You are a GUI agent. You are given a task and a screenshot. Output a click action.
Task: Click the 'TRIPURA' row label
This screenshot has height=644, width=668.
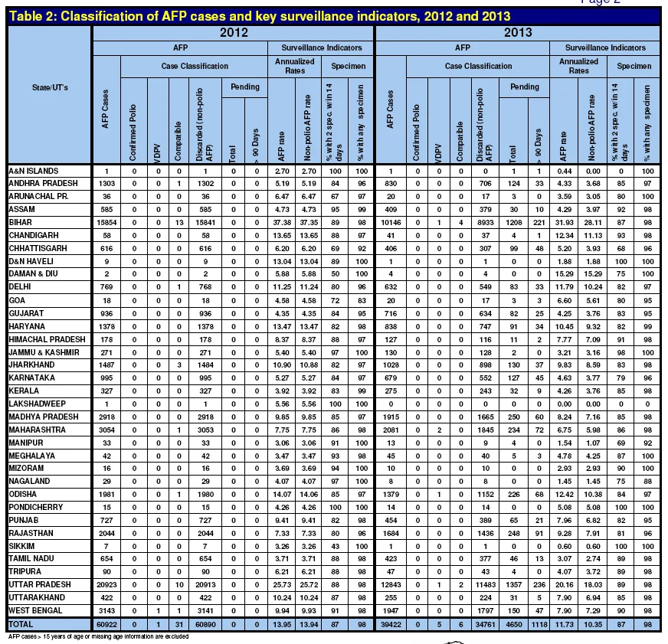coord(25,571)
